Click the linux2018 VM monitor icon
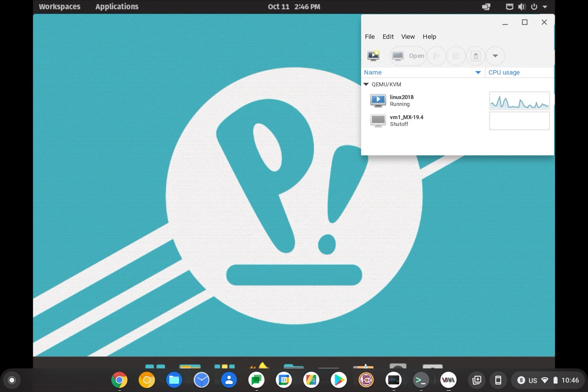The width and height of the screenshot is (588, 392). pyautogui.click(x=378, y=100)
